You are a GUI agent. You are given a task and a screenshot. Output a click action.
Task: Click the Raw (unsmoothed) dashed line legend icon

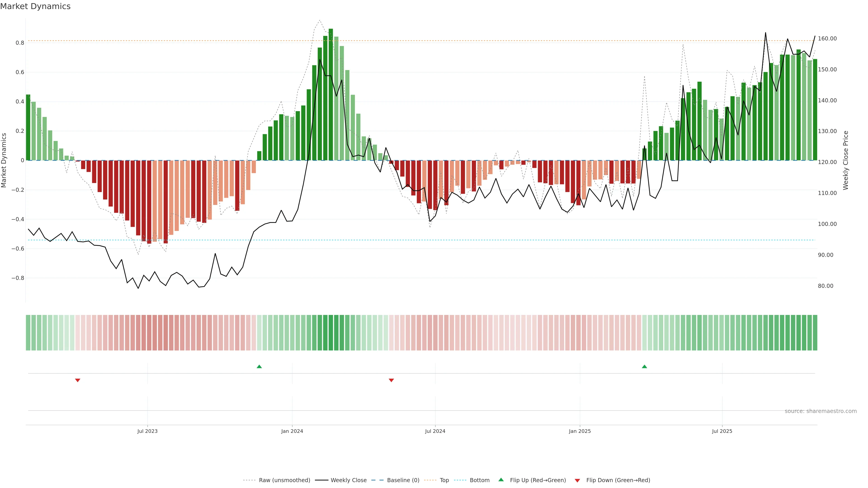point(249,480)
